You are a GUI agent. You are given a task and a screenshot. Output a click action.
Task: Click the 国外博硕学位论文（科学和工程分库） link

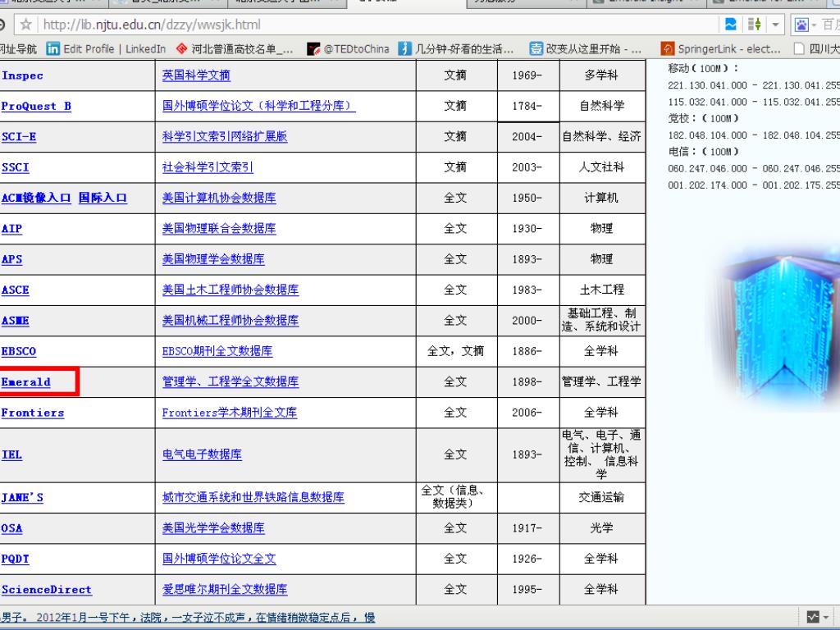[x=258, y=106]
